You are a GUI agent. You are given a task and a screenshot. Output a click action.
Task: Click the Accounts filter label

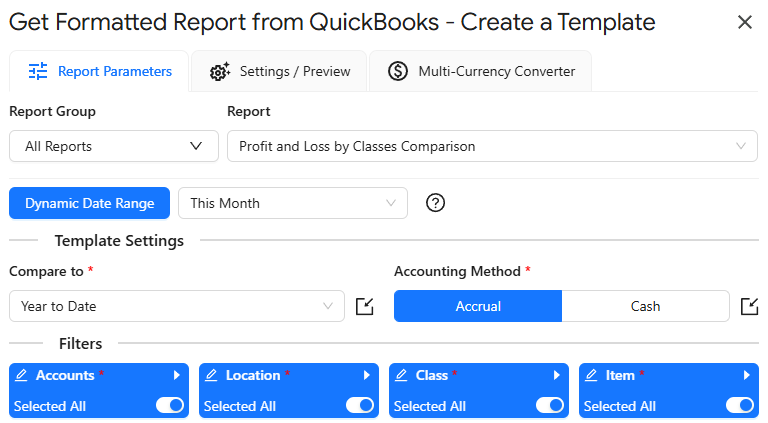(65, 376)
